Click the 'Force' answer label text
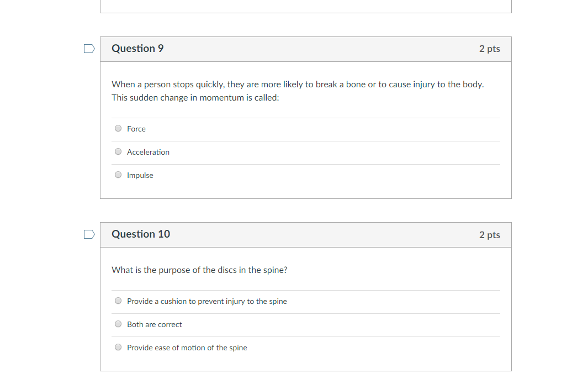Image resolution: width=588 pixels, height=389 pixels. click(x=136, y=129)
